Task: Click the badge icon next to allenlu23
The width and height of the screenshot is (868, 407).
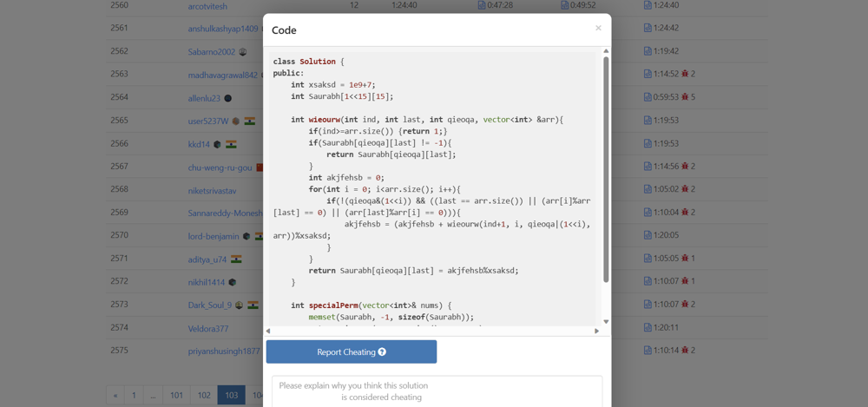Action: tap(228, 98)
